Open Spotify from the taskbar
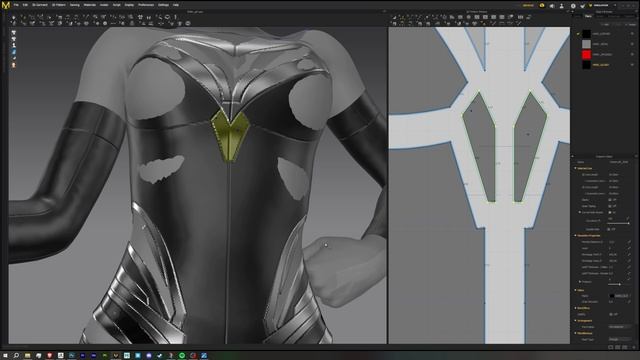 182,356
